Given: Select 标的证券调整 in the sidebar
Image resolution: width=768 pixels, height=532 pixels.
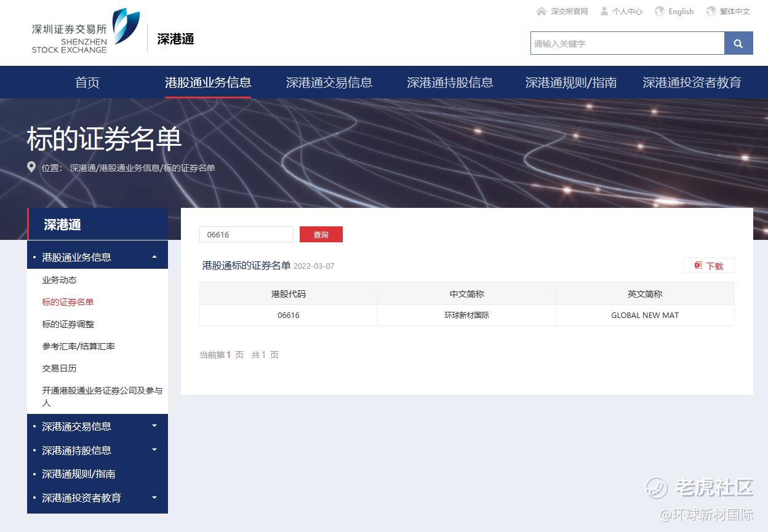Looking at the screenshot, I should tap(68, 324).
